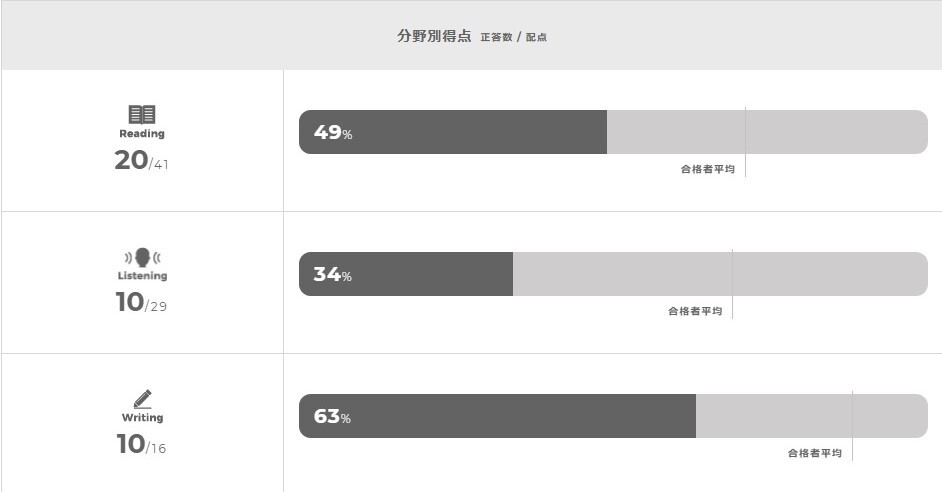Click the dark 63% Writing progress bar
This screenshot has height=492, width=942.
pyautogui.click(x=497, y=416)
